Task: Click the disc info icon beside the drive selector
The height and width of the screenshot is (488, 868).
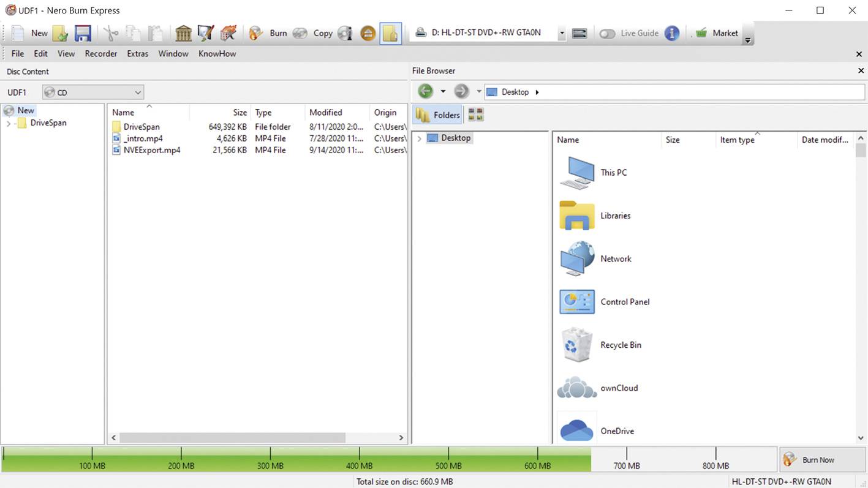Action: point(579,32)
